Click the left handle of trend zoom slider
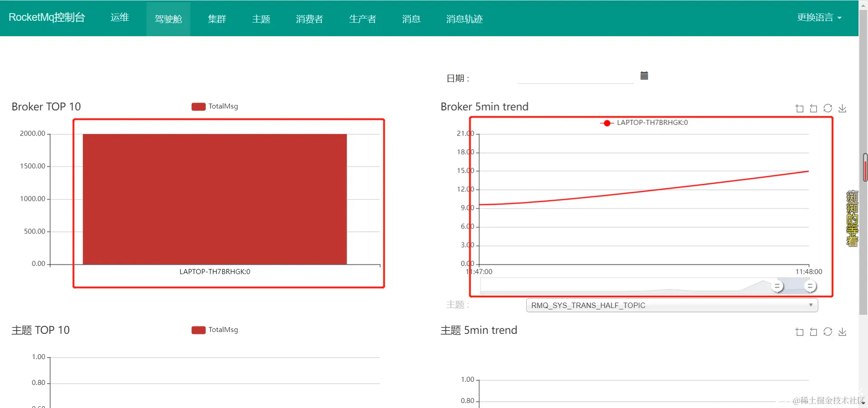The width and height of the screenshot is (868, 408). tap(777, 286)
